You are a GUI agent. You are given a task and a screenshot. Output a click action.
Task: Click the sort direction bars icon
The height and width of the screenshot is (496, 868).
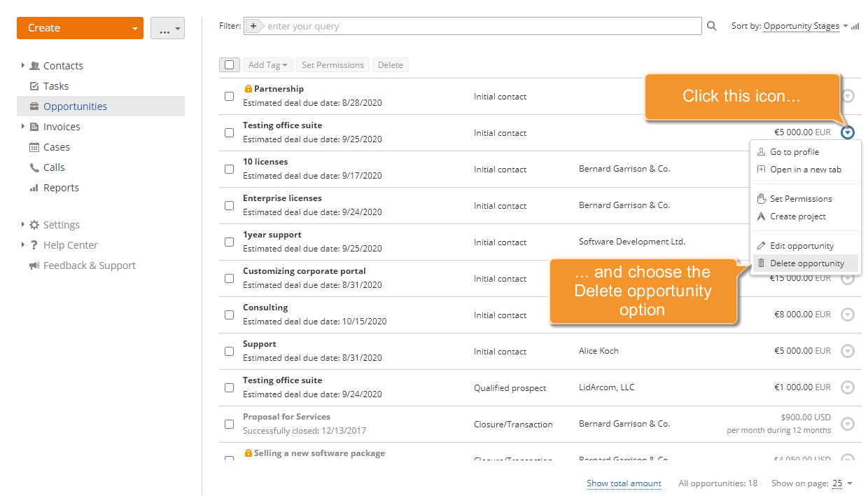point(855,27)
